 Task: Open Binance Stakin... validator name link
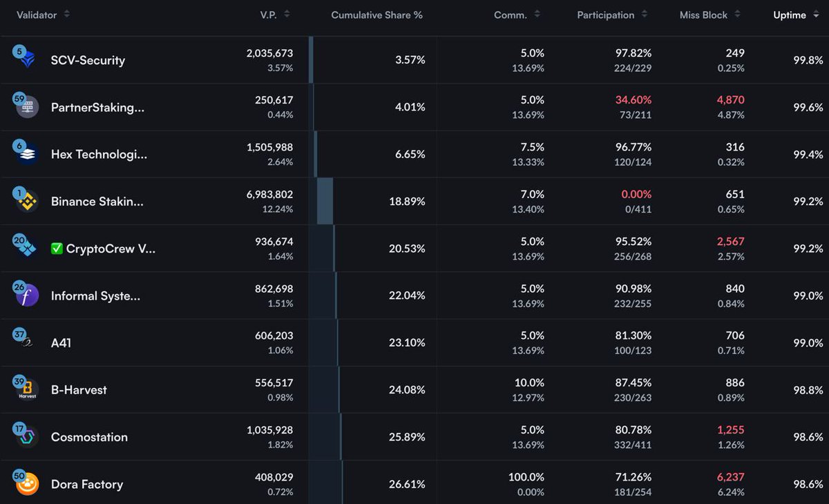[97, 202]
